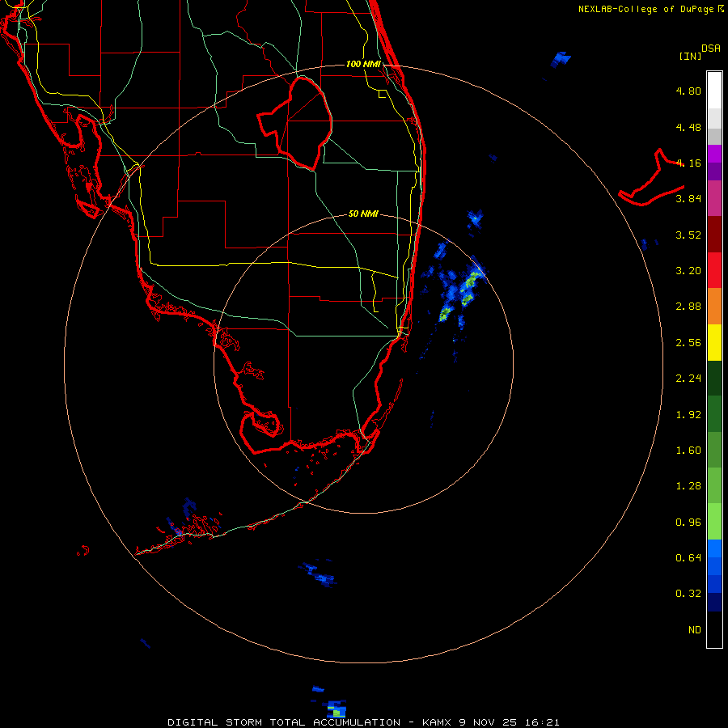This screenshot has width=728, height=728.
Task: Pick the white swatch at scale top
Action: [714, 90]
